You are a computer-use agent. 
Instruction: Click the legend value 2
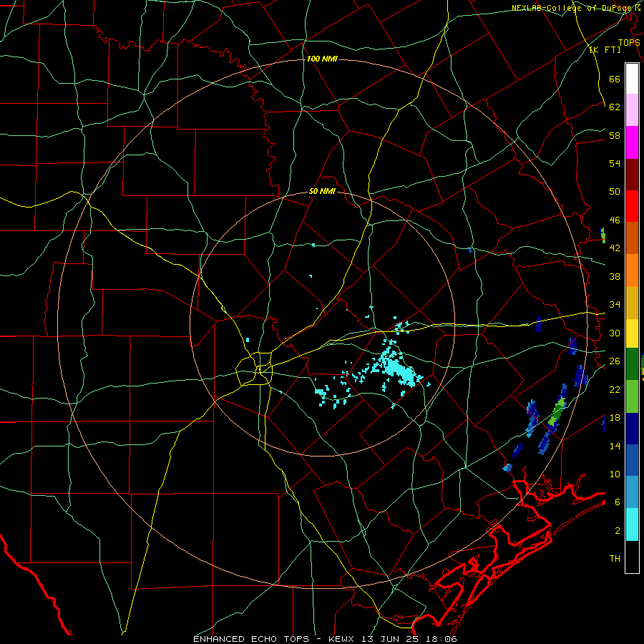tap(618, 531)
